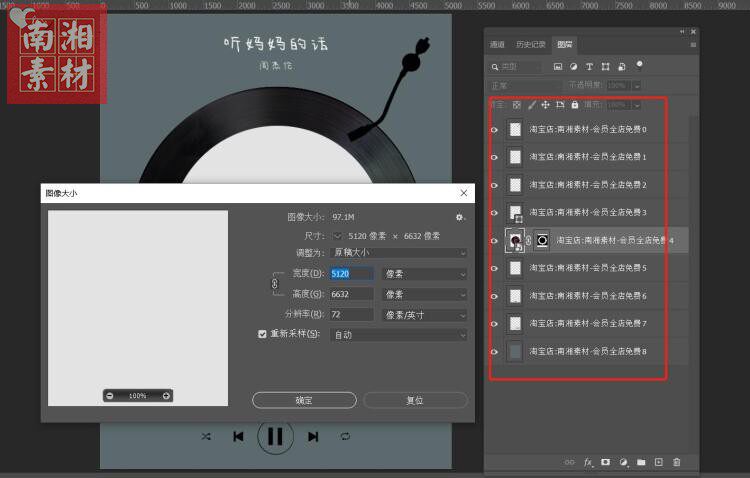The image size is (750, 478).
Task: Click lock image pixels brush icon
Action: [531, 105]
